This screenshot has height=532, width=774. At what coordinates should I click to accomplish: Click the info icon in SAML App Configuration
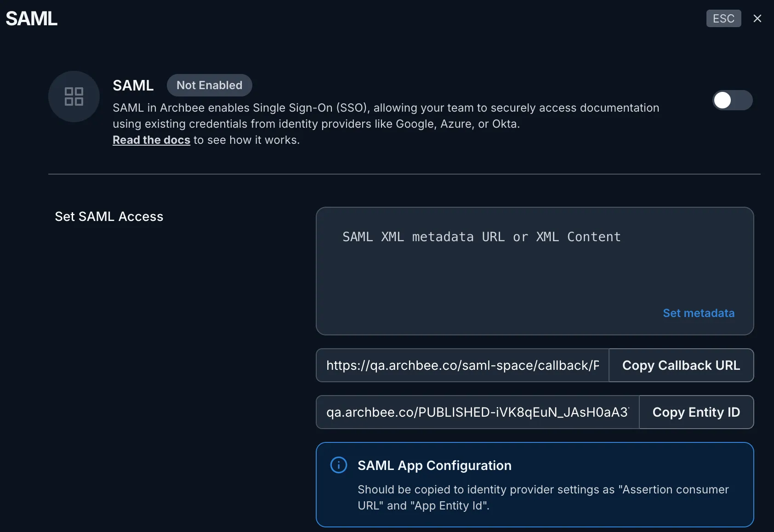(339, 465)
